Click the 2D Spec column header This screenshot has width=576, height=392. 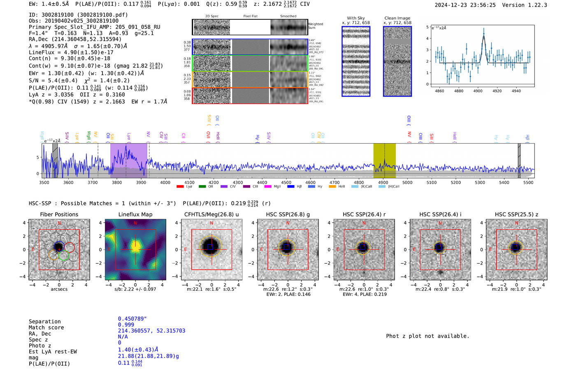pyautogui.click(x=212, y=16)
